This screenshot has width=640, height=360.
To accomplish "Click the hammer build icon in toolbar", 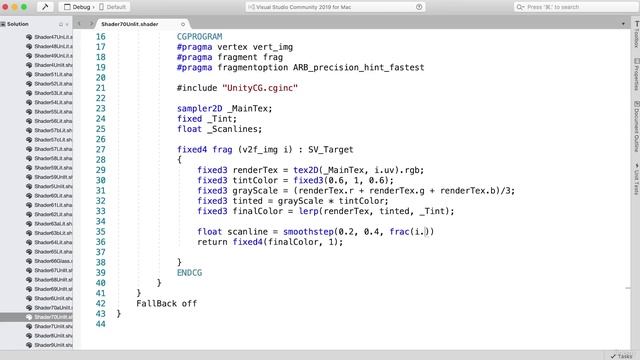I will point(45,7).
